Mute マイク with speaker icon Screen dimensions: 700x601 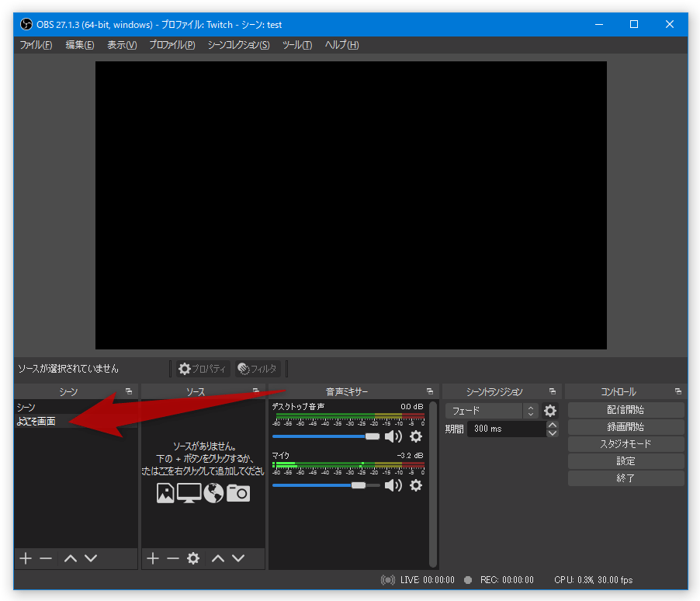pyautogui.click(x=393, y=485)
